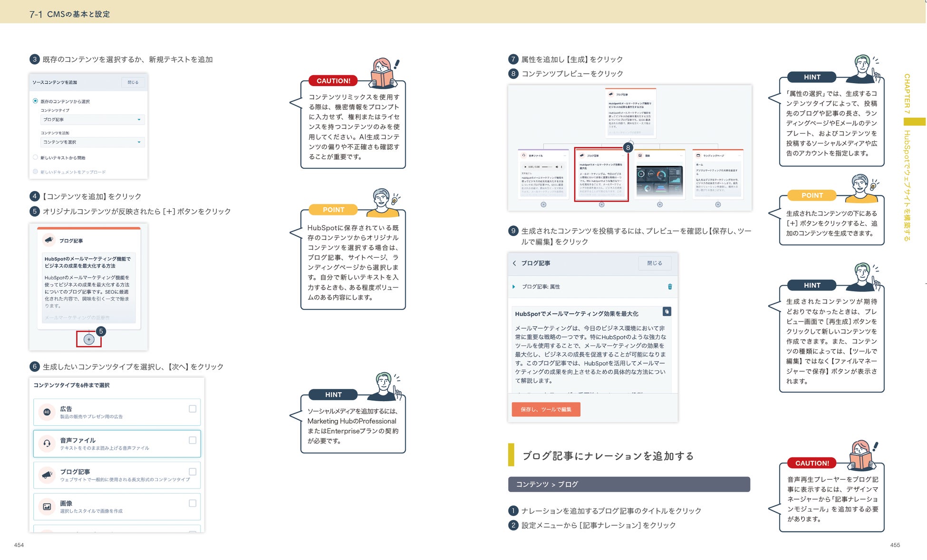Viewport: 927px width, 560px height.
Task: Select the 既存のコンテンツから選択 radio button
Action: click(x=36, y=101)
